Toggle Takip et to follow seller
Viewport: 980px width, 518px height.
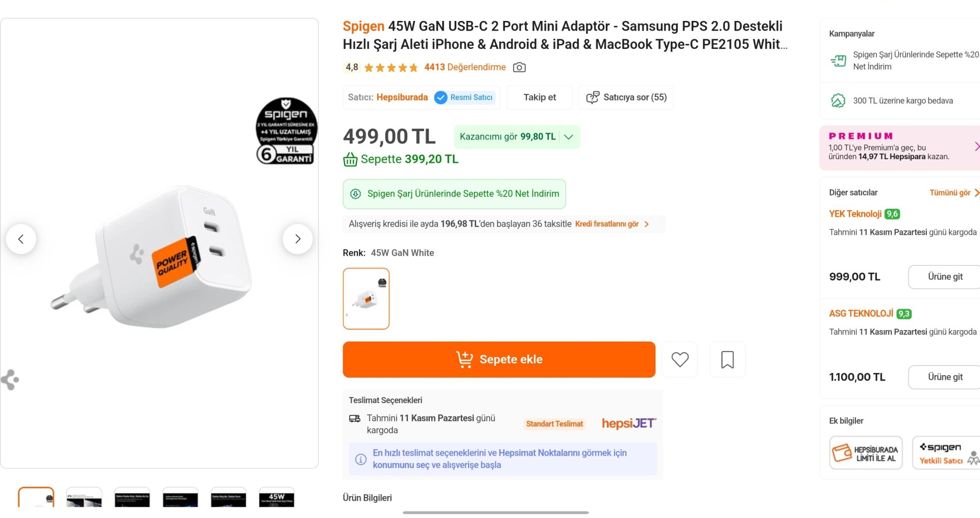click(540, 97)
